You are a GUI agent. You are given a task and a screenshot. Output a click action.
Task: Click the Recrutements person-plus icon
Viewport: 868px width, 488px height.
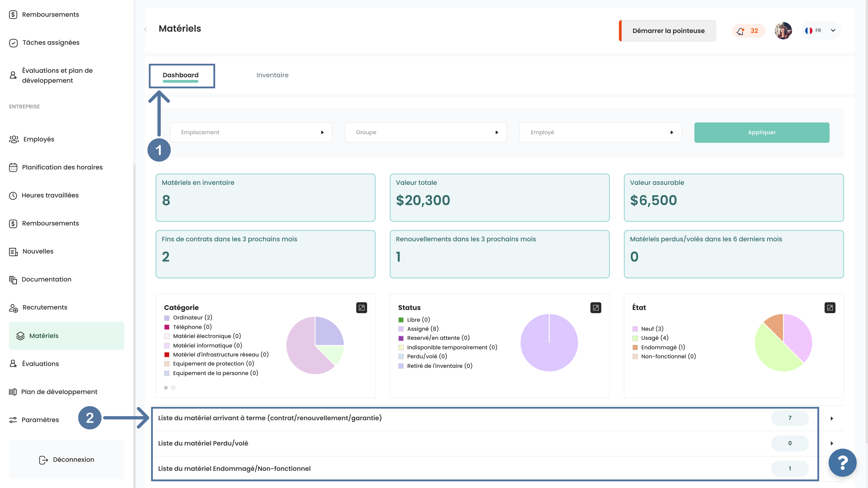pyautogui.click(x=13, y=308)
